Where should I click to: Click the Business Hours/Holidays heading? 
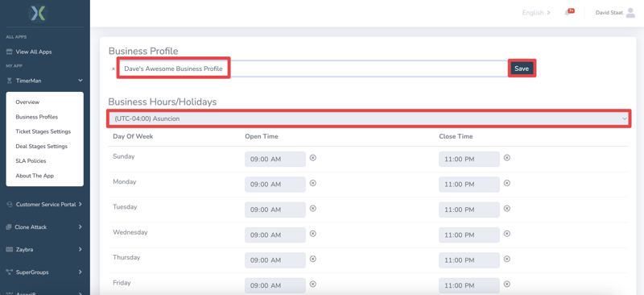point(163,102)
